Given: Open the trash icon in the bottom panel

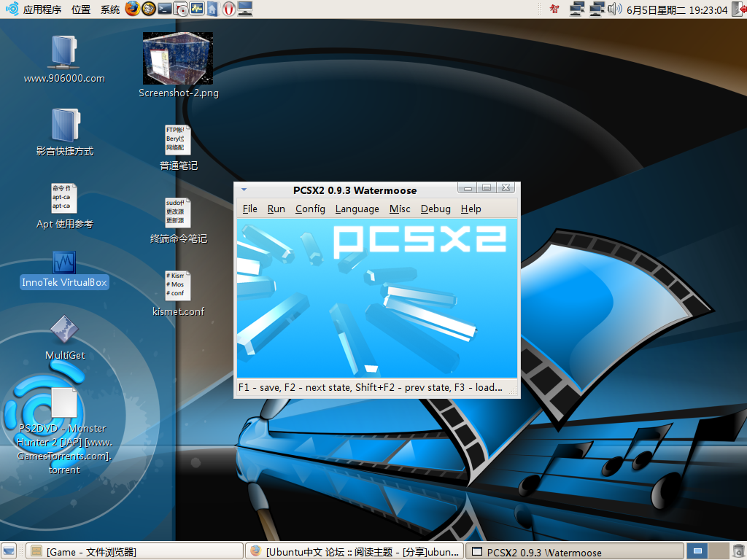Looking at the screenshot, I should pos(739,551).
